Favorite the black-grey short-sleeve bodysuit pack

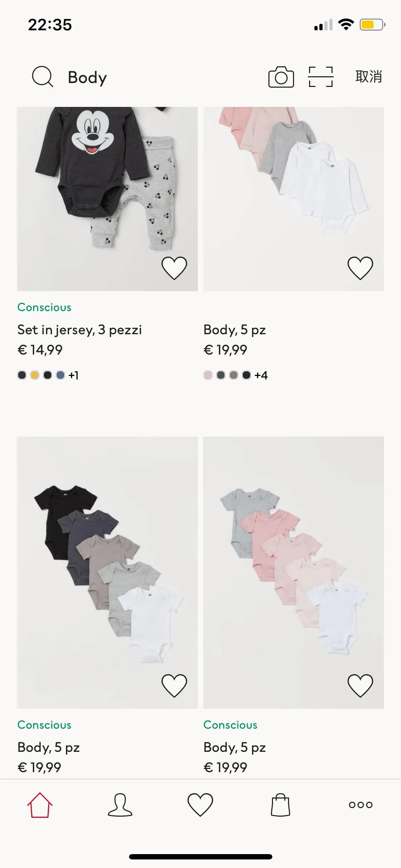click(174, 685)
